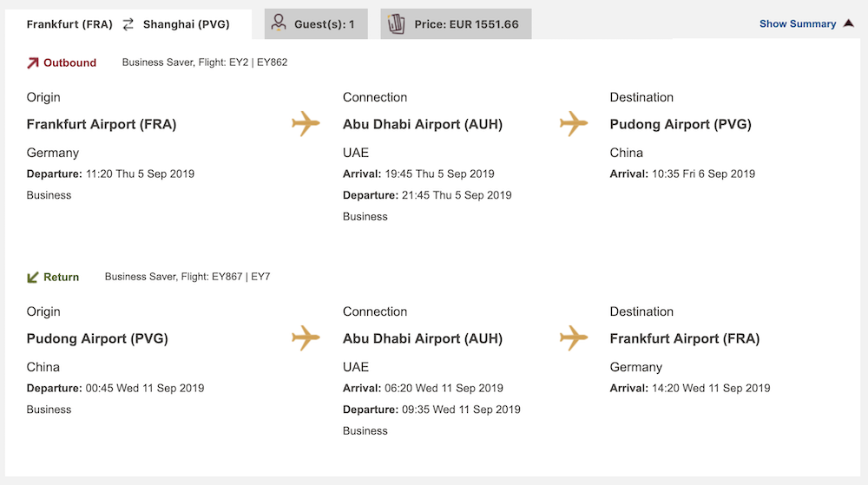The height and width of the screenshot is (485, 868).
Task: Click the price tickets icon
Action: coord(397,23)
